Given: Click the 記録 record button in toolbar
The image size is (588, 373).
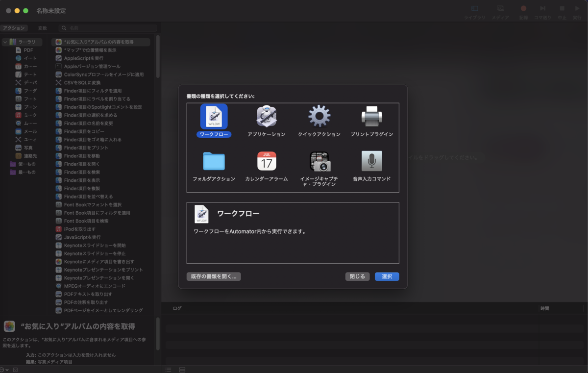Looking at the screenshot, I should [x=523, y=11].
